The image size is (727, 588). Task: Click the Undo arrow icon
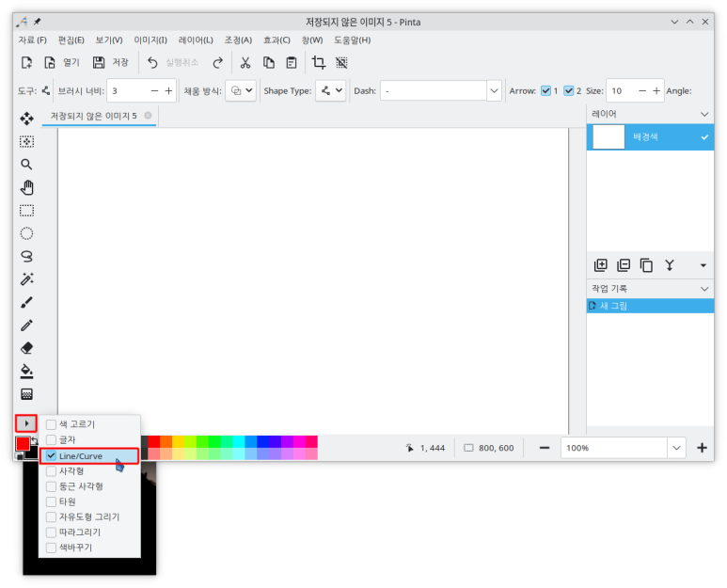click(152, 62)
